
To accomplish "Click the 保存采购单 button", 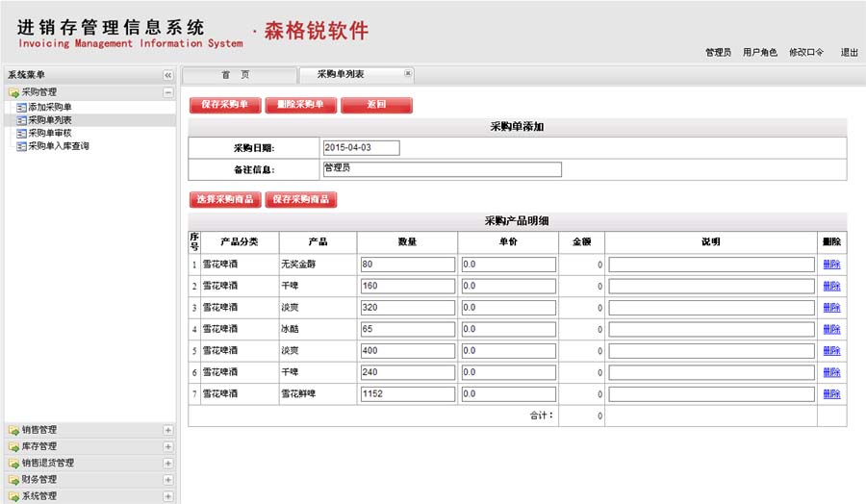I will [224, 105].
